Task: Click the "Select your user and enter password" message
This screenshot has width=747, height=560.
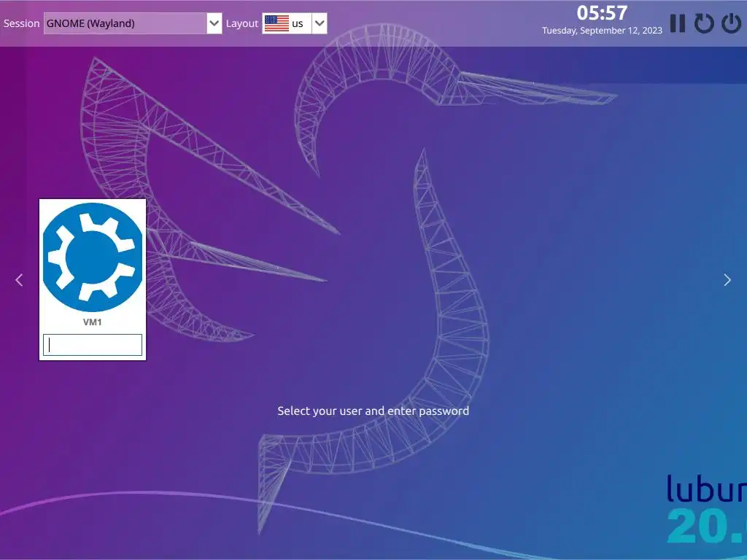Action: coord(373,411)
